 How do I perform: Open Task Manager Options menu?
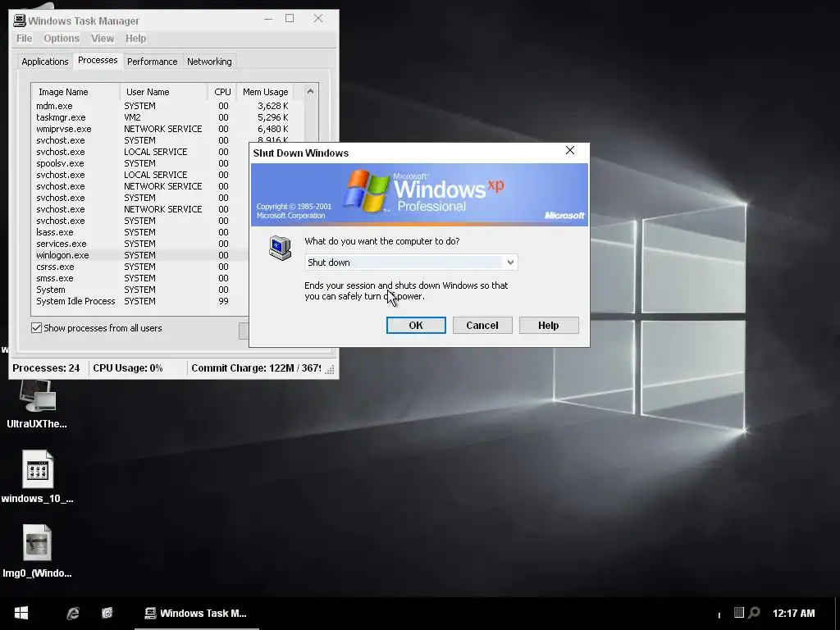[62, 38]
